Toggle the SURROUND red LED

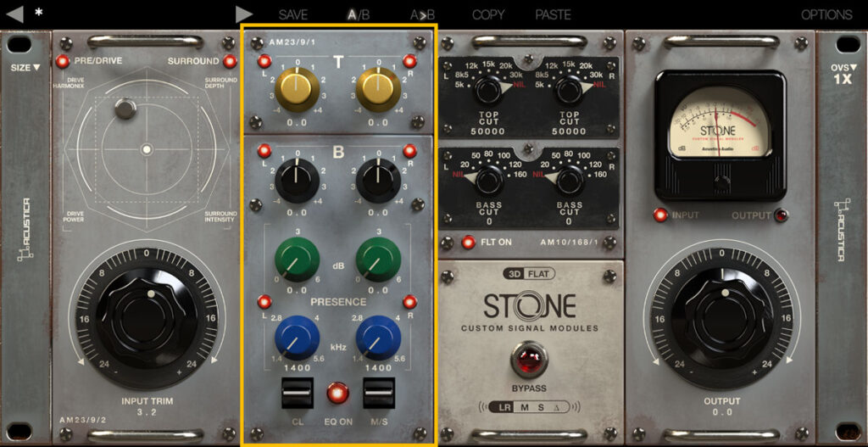point(229,61)
